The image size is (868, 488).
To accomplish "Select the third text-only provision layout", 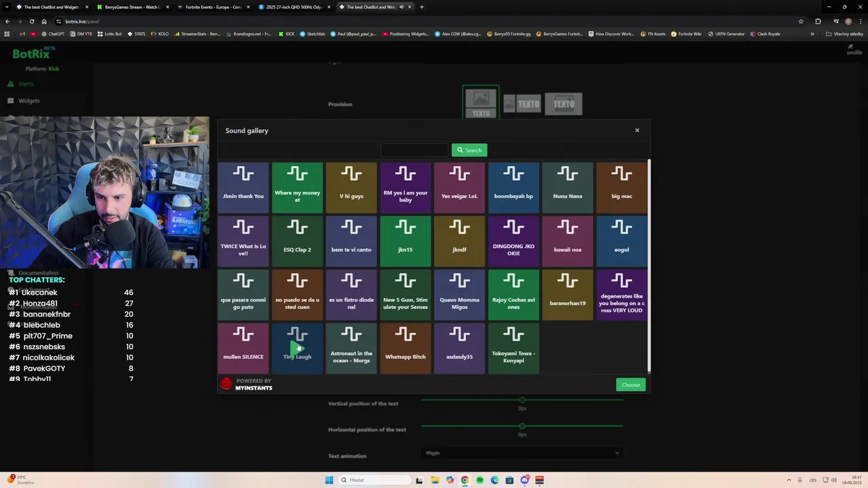I will pyautogui.click(x=564, y=104).
